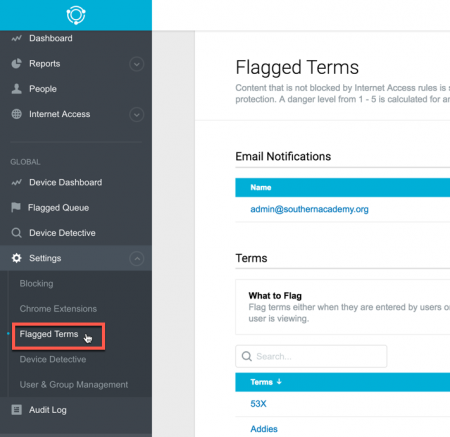
Task: Click the Reports pie chart icon
Action: (x=16, y=63)
